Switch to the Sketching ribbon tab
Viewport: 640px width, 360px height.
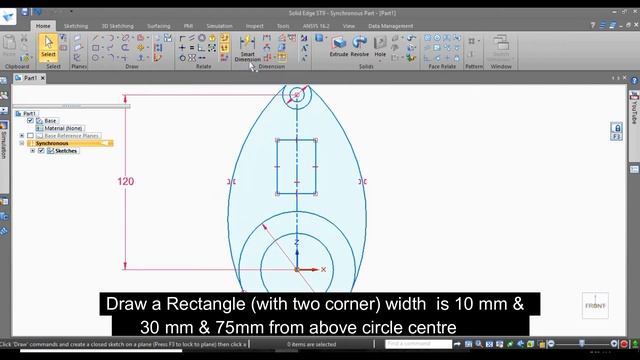click(76, 26)
